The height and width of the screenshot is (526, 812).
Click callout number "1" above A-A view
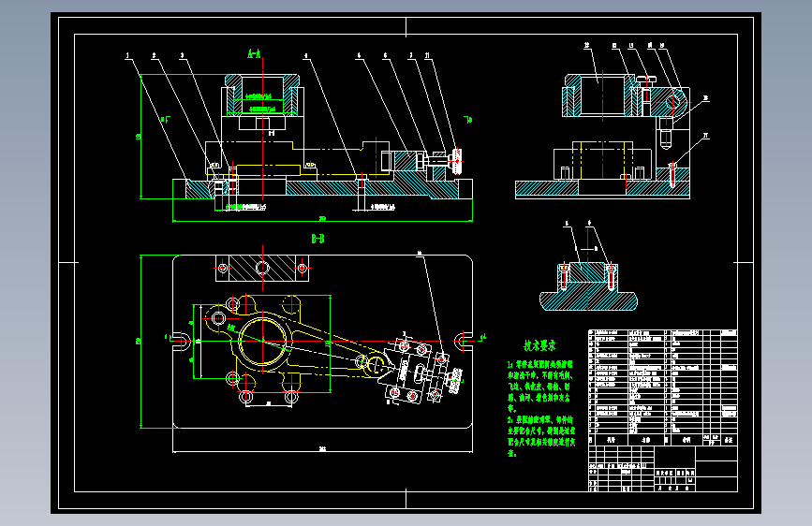(127, 55)
